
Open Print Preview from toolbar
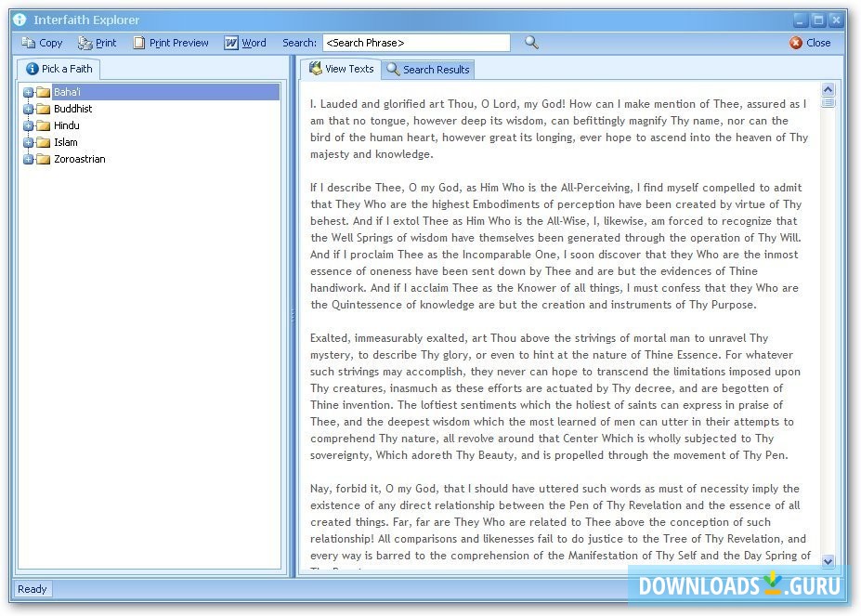click(171, 43)
